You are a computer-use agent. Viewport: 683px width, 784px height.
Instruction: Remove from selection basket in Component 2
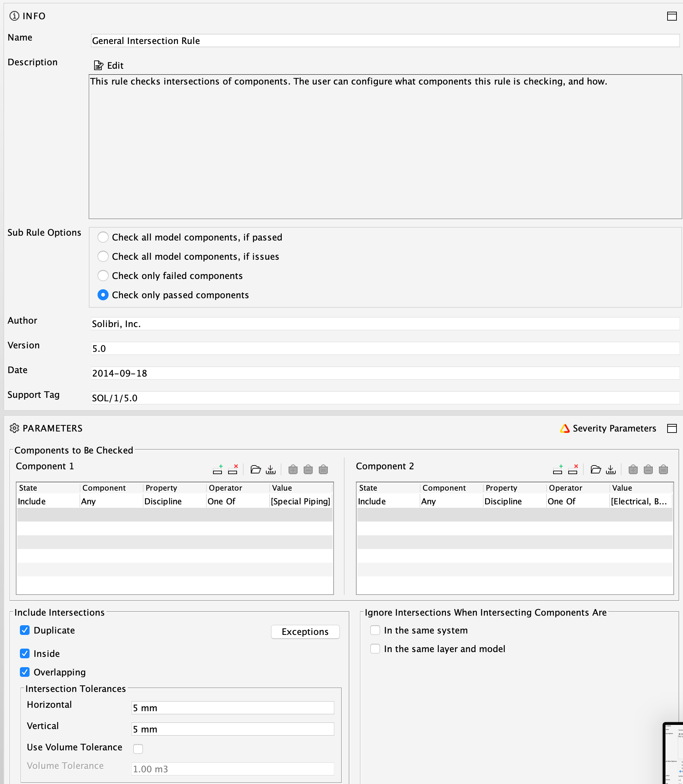(648, 469)
